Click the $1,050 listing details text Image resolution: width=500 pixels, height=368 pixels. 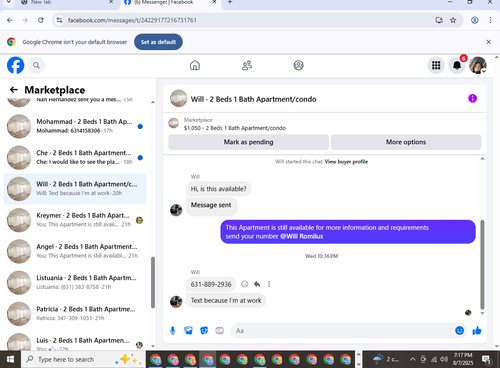click(235, 128)
